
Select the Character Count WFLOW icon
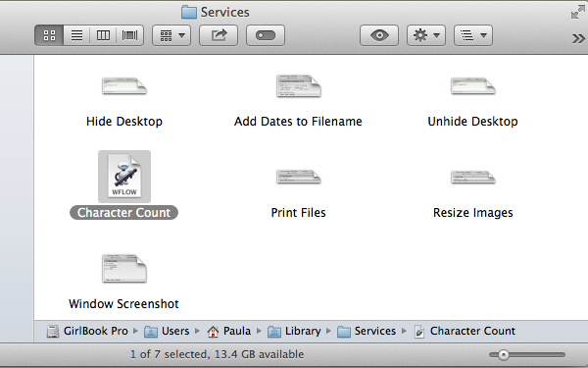tap(124, 177)
